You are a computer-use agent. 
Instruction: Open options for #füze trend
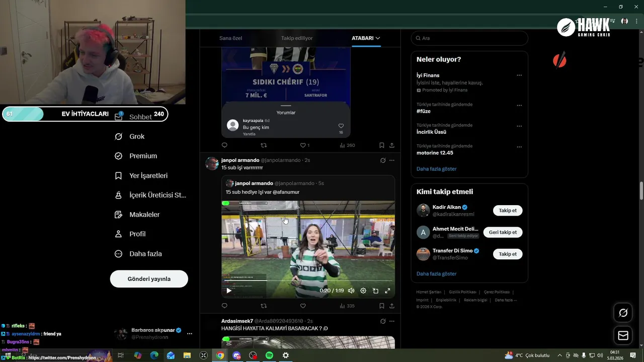[519, 106]
